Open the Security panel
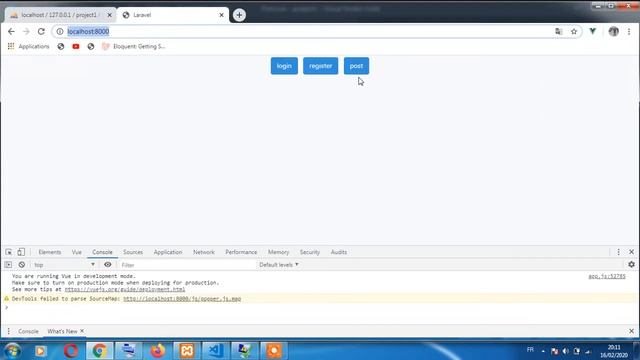Viewport: 640px width, 360px height. (310, 252)
